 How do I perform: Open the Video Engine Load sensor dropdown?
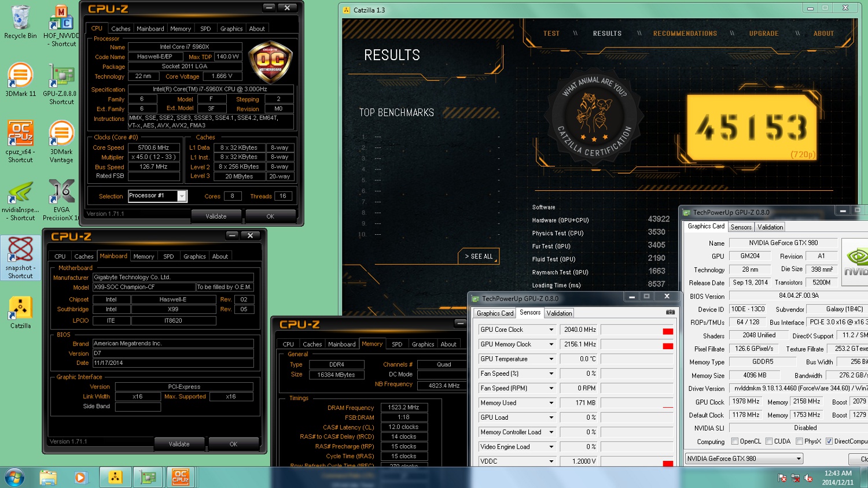click(551, 447)
